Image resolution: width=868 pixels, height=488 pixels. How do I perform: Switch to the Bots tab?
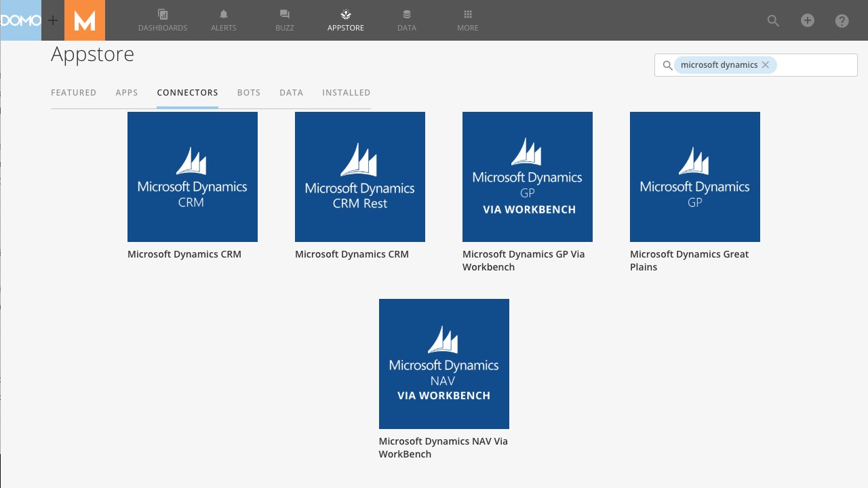249,93
